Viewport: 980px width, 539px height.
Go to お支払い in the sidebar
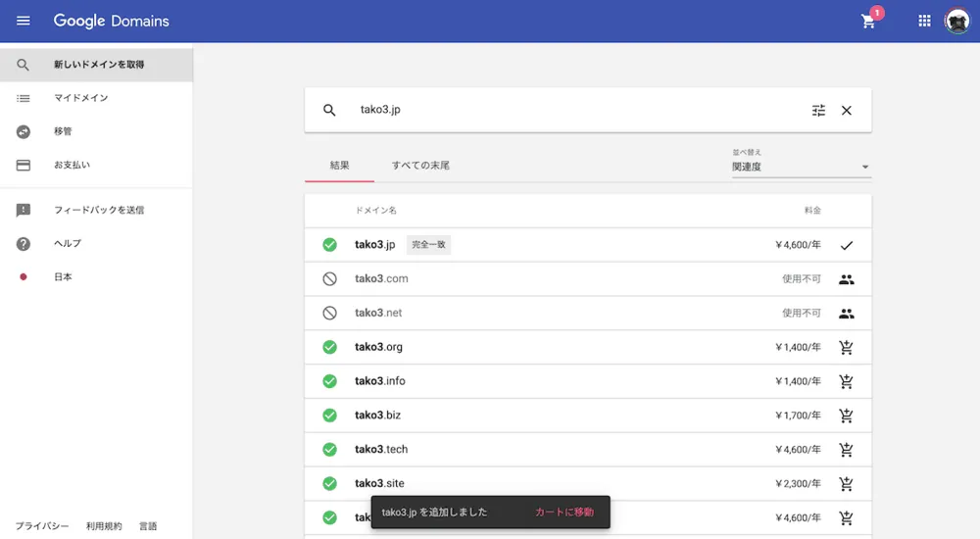coord(72,165)
